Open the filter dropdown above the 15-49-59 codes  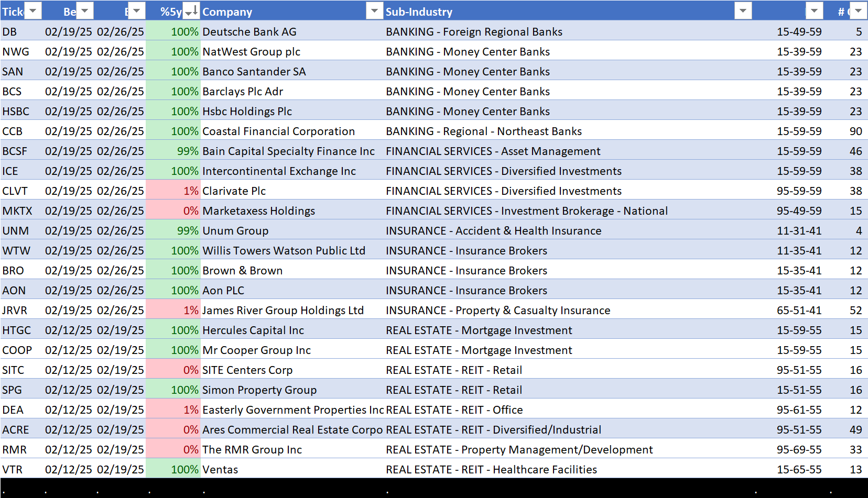coord(814,11)
